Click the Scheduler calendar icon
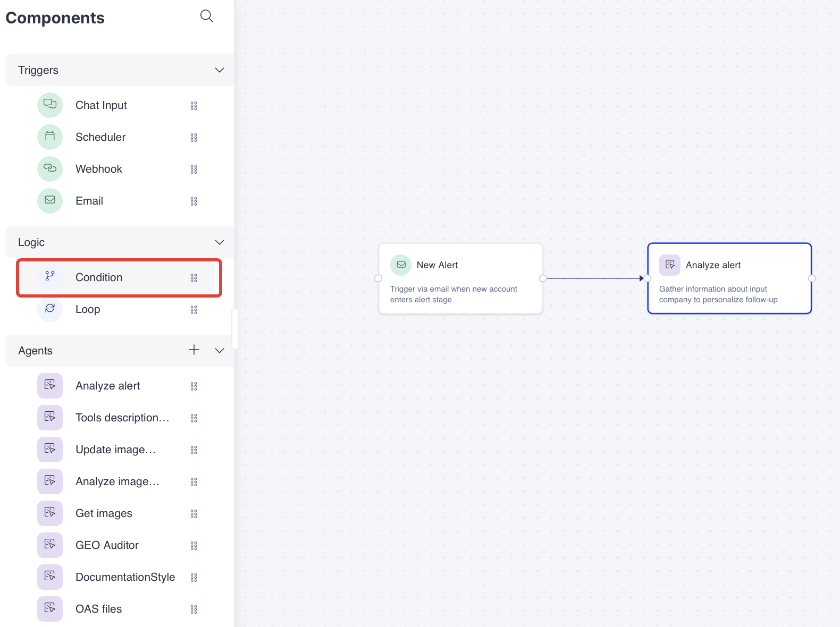The image size is (840, 627). [x=50, y=137]
